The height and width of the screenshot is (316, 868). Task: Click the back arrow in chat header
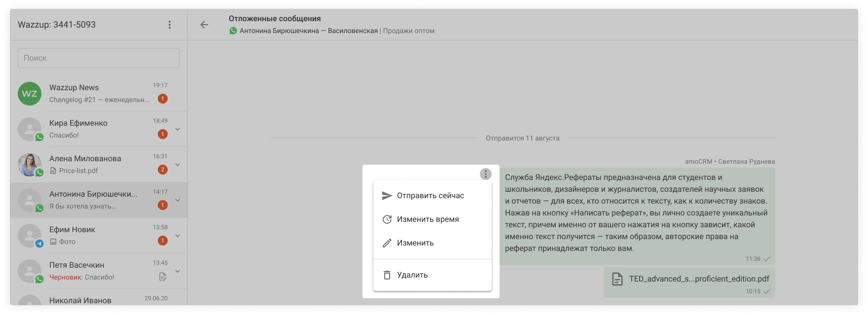click(x=204, y=25)
